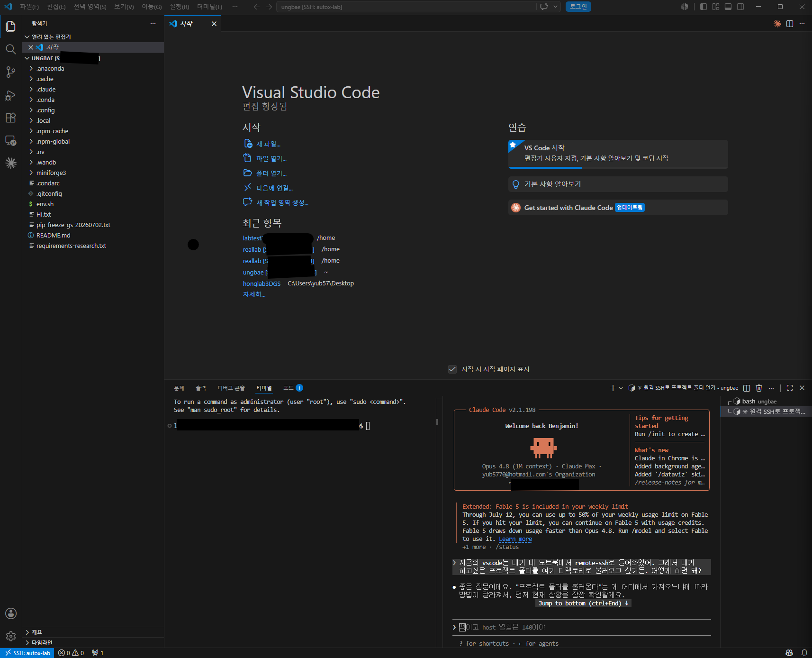
Task: Open the Extensions view
Action: [x=10, y=118]
